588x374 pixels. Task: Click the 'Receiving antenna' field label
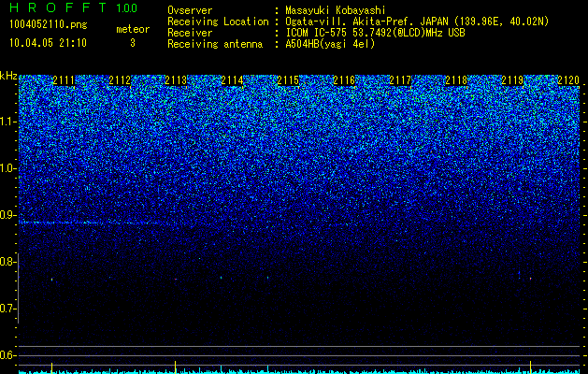[x=215, y=44]
